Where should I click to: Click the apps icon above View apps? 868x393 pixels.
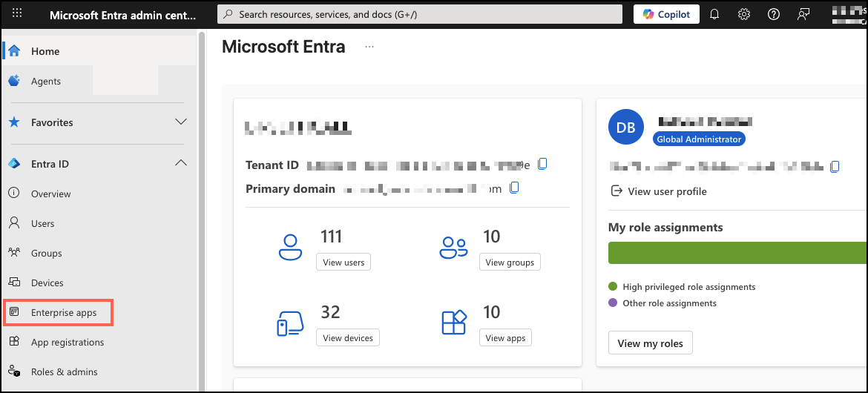(x=454, y=322)
